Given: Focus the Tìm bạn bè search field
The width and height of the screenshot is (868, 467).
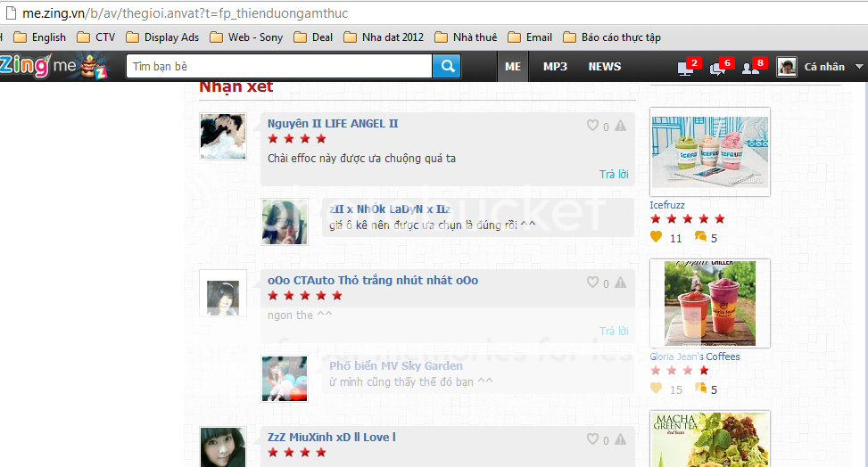Looking at the screenshot, I should point(278,67).
